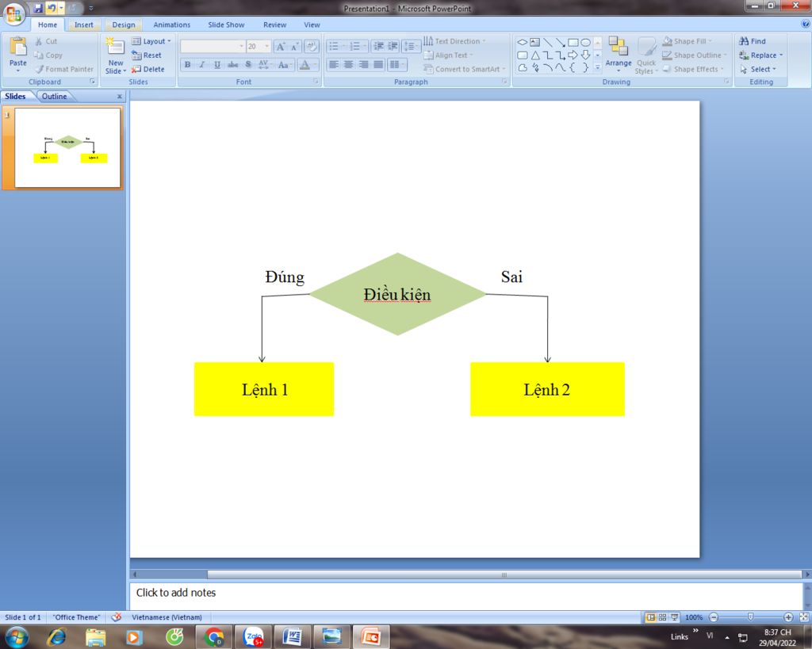Open the Review ribbon tab
812x649 pixels.
click(x=274, y=25)
